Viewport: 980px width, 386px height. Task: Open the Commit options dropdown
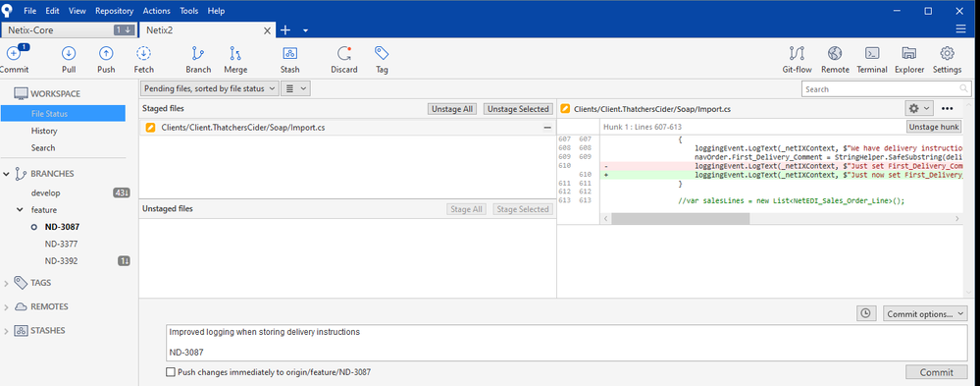click(x=925, y=313)
